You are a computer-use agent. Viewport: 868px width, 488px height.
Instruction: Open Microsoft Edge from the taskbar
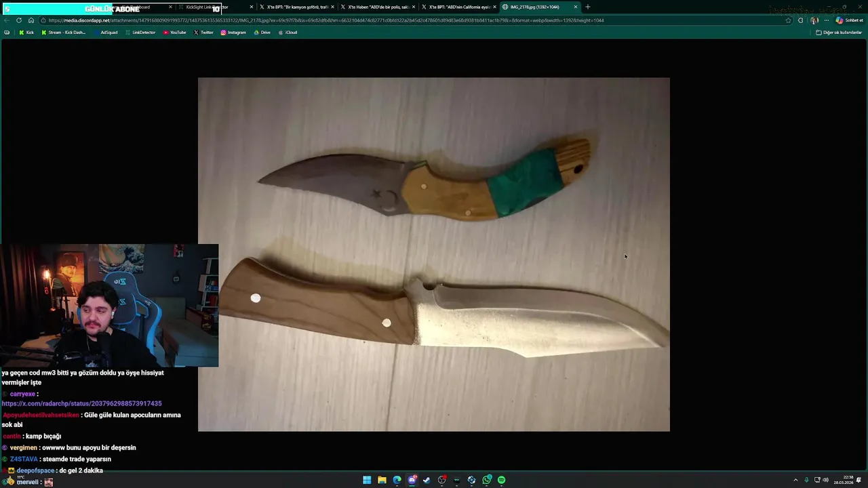pos(397,480)
